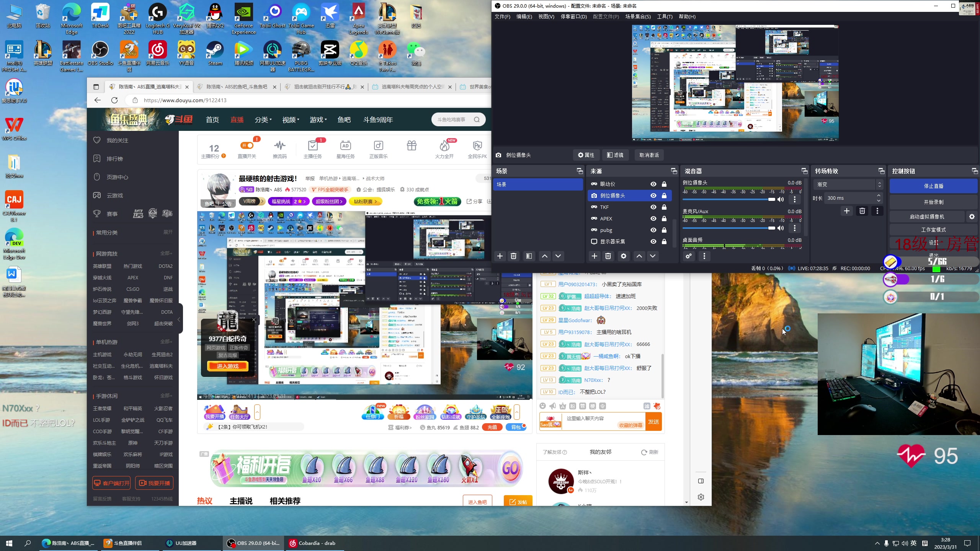This screenshot has width=980, height=551.
Task: Expand the 游戏 dropdown in the Douyu header
Action: pos(318,120)
